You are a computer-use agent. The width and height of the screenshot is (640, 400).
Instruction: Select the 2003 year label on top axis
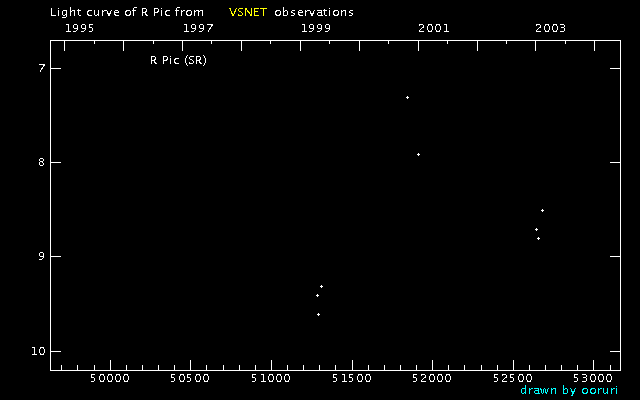tap(551, 28)
